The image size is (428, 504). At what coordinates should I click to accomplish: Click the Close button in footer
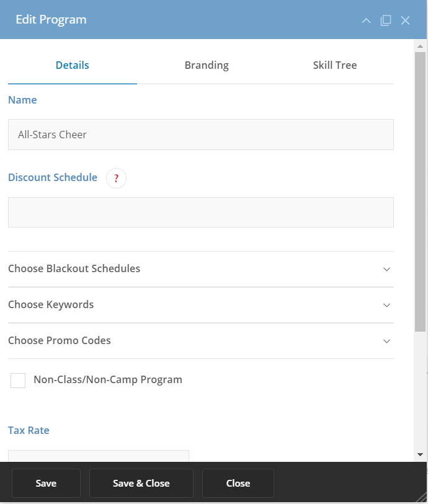238,483
